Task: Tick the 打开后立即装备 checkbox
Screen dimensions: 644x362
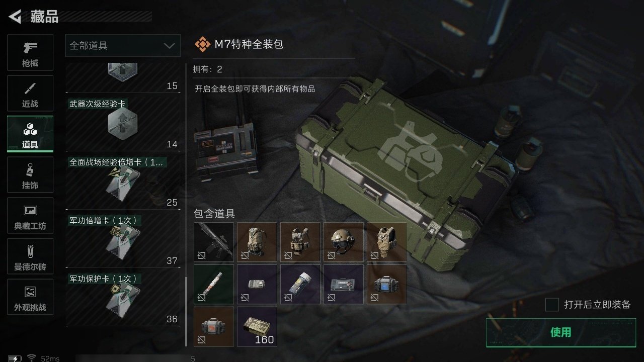Action: click(552, 305)
